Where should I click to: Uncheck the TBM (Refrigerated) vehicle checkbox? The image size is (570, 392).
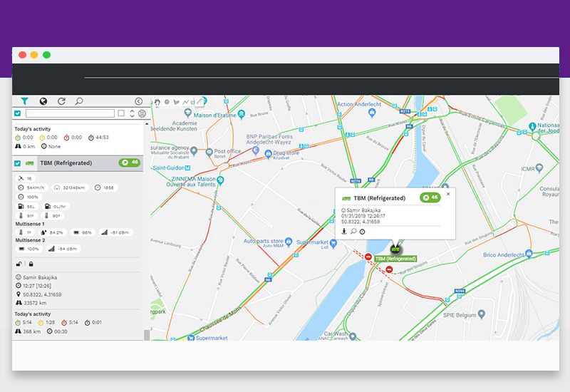[x=17, y=163]
